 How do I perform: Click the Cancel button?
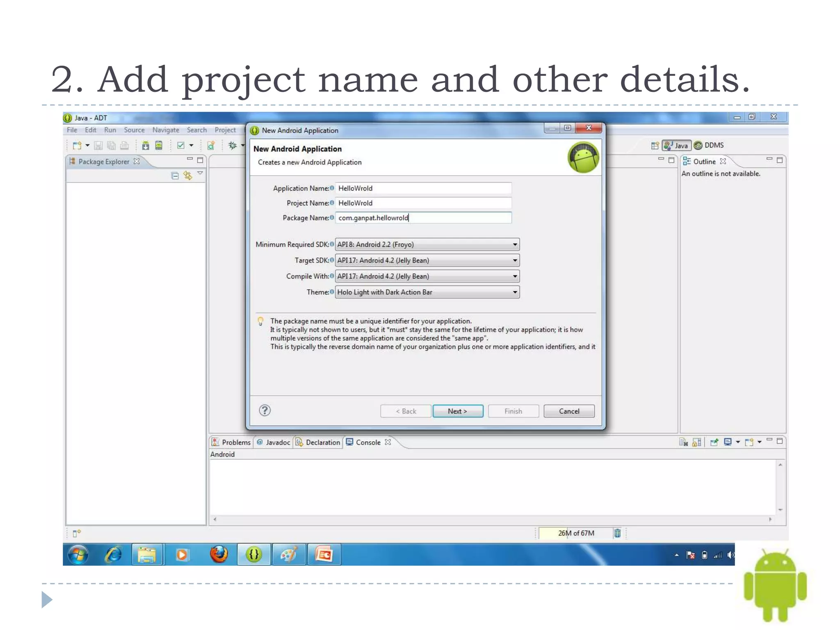click(x=569, y=411)
